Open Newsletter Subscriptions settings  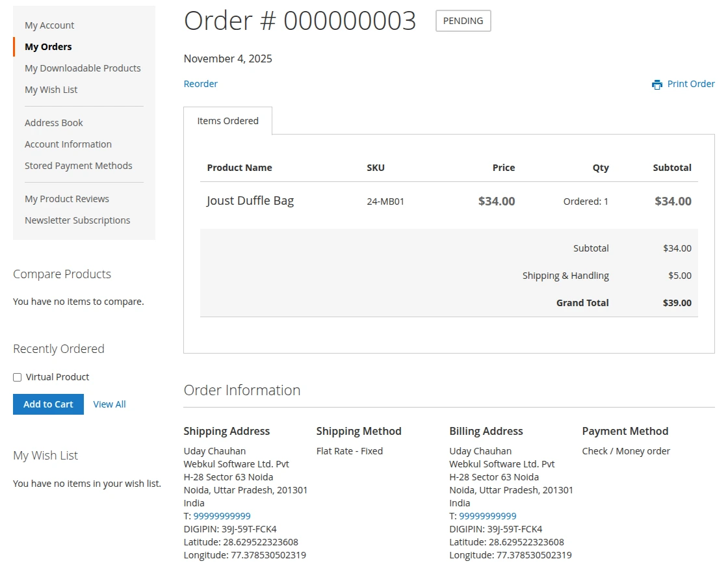pos(77,220)
